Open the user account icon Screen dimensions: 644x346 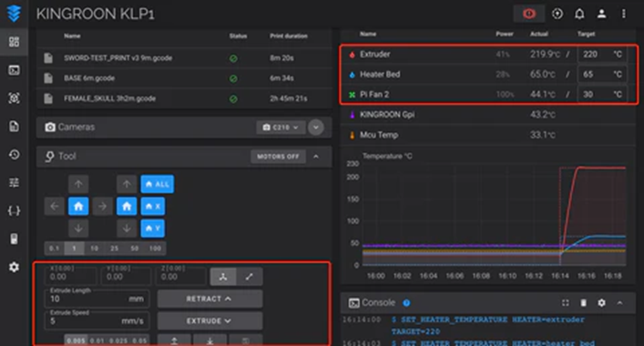[602, 14]
